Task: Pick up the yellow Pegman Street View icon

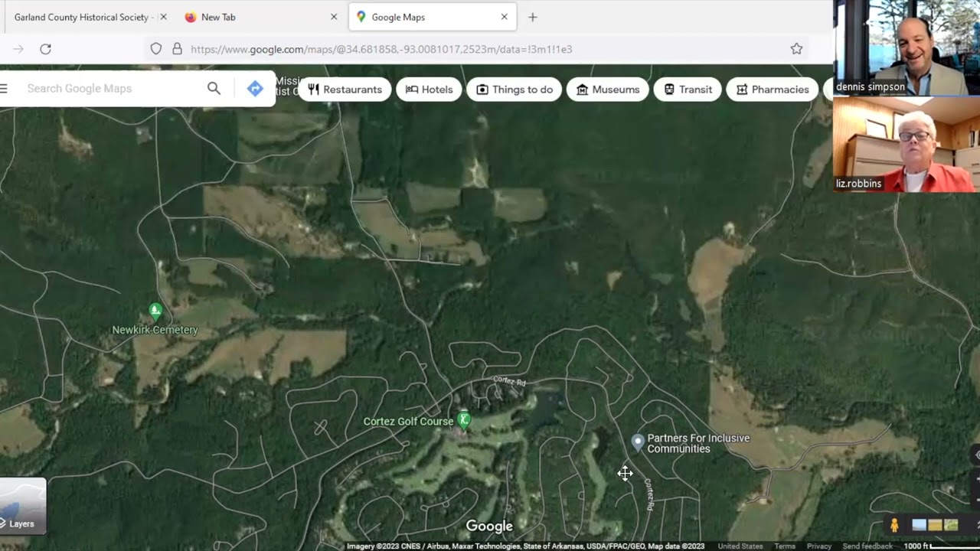Action: coord(893,525)
